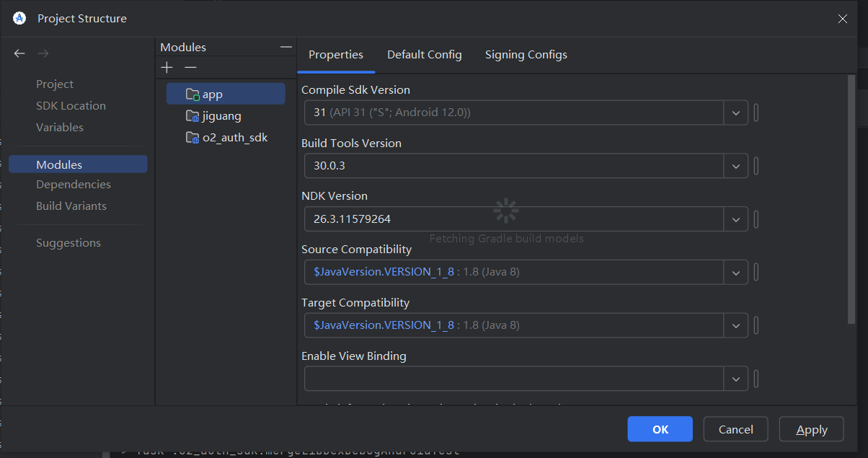The width and height of the screenshot is (868, 458).
Task: Open the Signing Configs tab
Action: (526, 55)
